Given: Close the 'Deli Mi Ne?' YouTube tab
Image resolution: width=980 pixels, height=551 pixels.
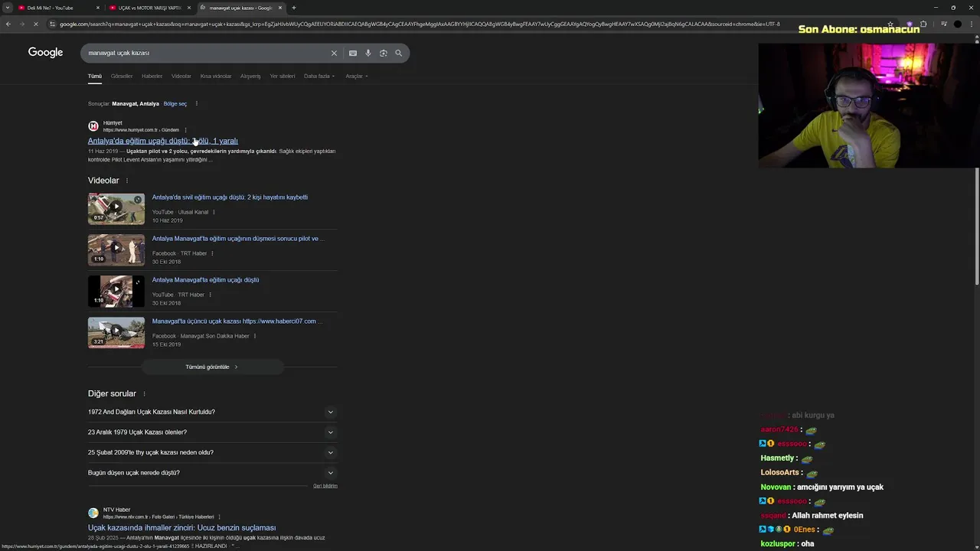Looking at the screenshot, I should point(97,8).
